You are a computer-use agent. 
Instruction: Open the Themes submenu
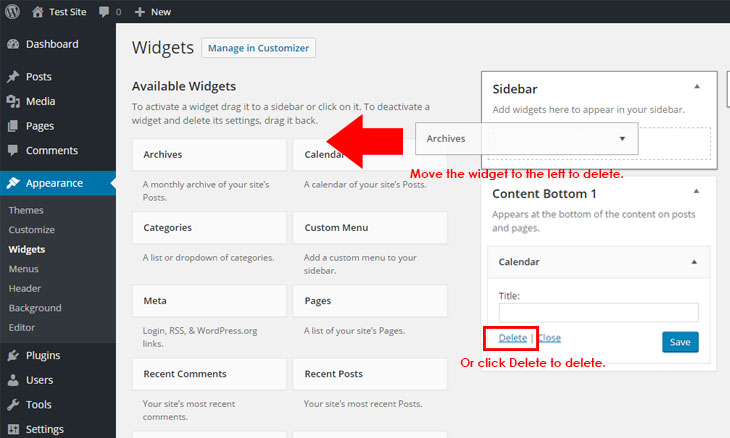26,210
